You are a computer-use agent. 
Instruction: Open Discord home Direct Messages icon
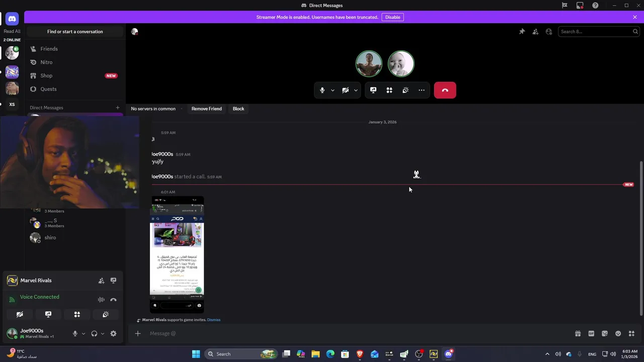pos(12,19)
